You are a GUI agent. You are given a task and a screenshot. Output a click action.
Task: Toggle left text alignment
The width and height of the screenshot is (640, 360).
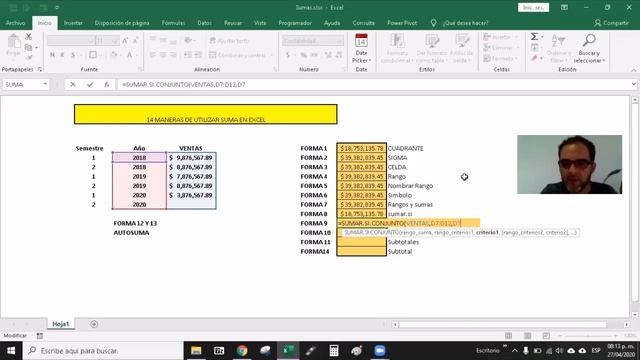click(x=153, y=55)
